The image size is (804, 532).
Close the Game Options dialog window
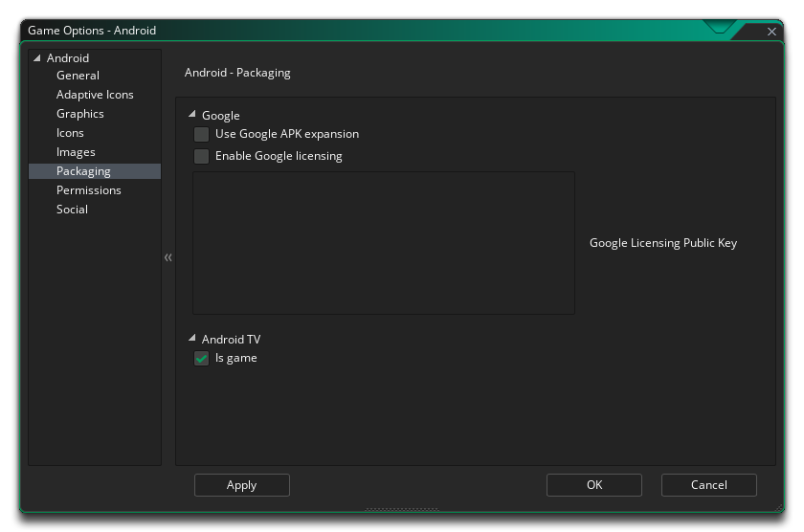coord(771,32)
